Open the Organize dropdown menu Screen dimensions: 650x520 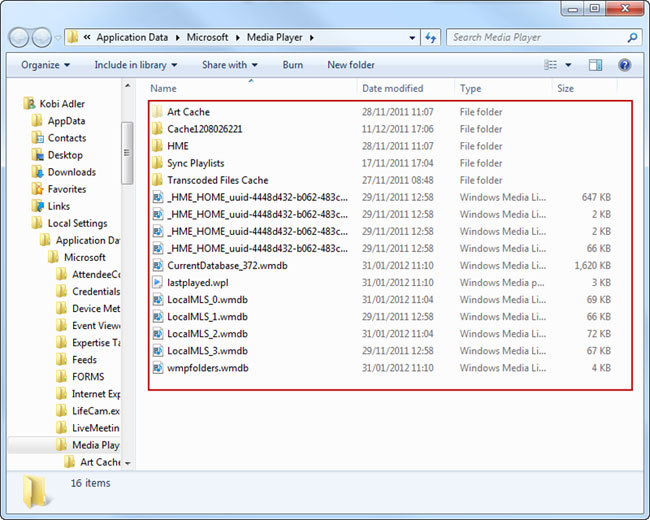point(45,65)
